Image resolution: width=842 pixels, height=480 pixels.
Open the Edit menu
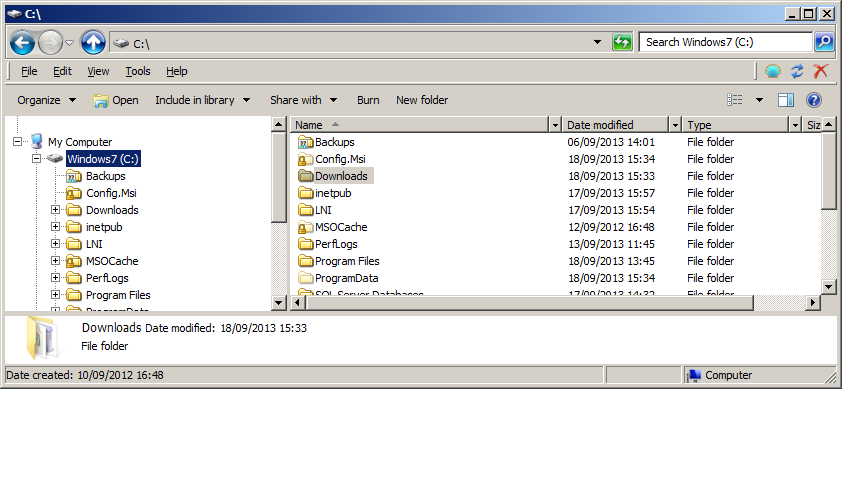62,71
